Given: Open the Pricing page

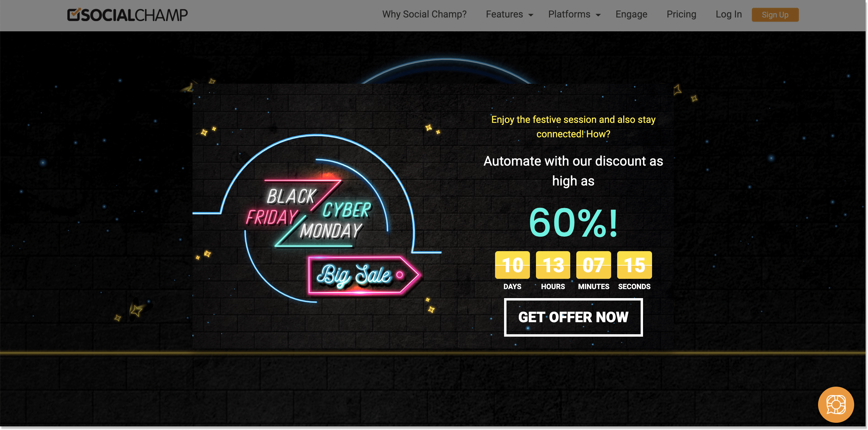Looking at the screenshot, I should coord(681,14).
